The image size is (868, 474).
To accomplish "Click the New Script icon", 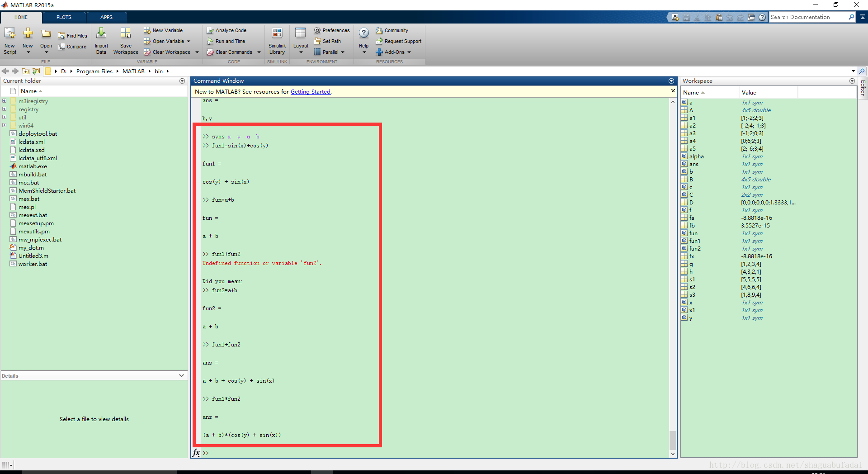I will [9, 33].
